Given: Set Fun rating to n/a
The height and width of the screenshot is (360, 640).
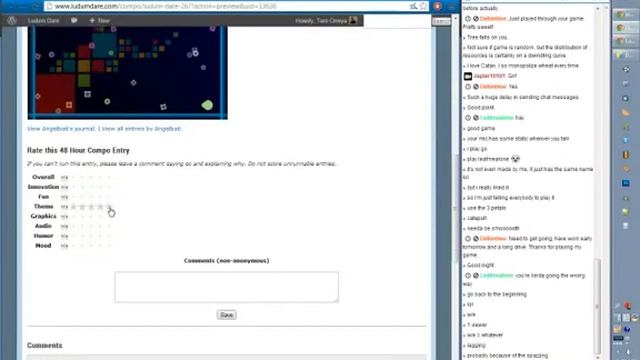Looking at the screenshot, I should click(x=64, y=197).
